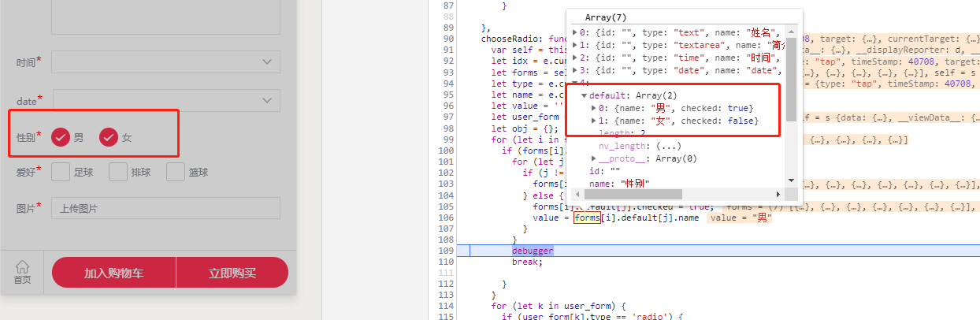Open the date dropdown picker
Screen dimensions: 980x320
tap(165, 100)
